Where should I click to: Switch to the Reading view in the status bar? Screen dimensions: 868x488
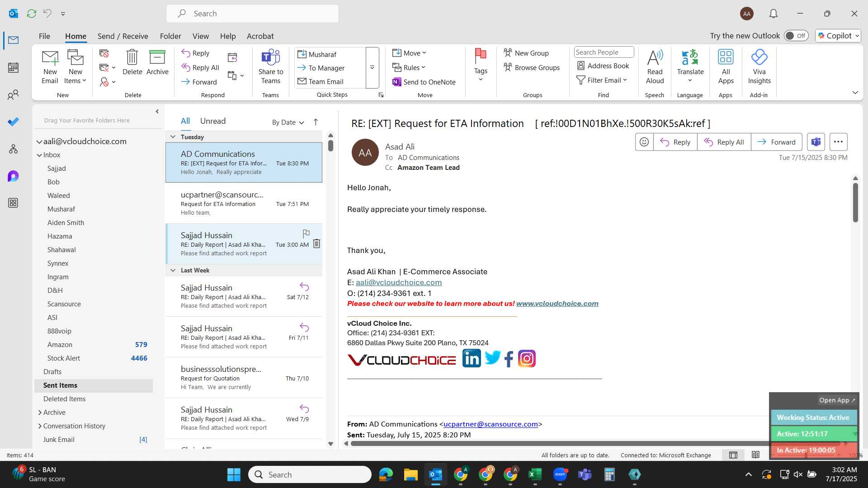point(755,455)
